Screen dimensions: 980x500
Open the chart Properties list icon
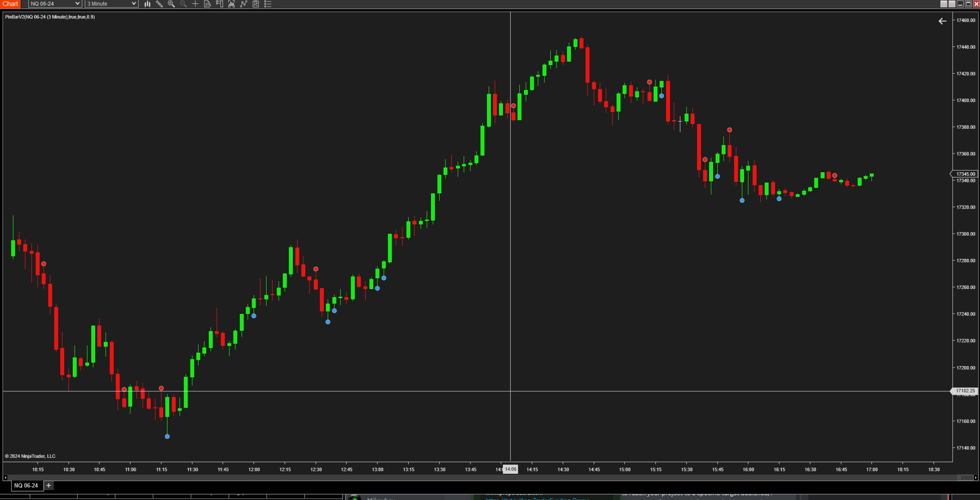[268, 4]
